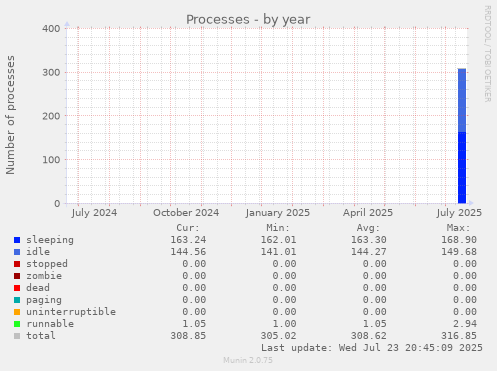The height and width of the screenshot is (371, 497).
Task: Click the blue sleeping legend swatch
Action: click(17, 240)
